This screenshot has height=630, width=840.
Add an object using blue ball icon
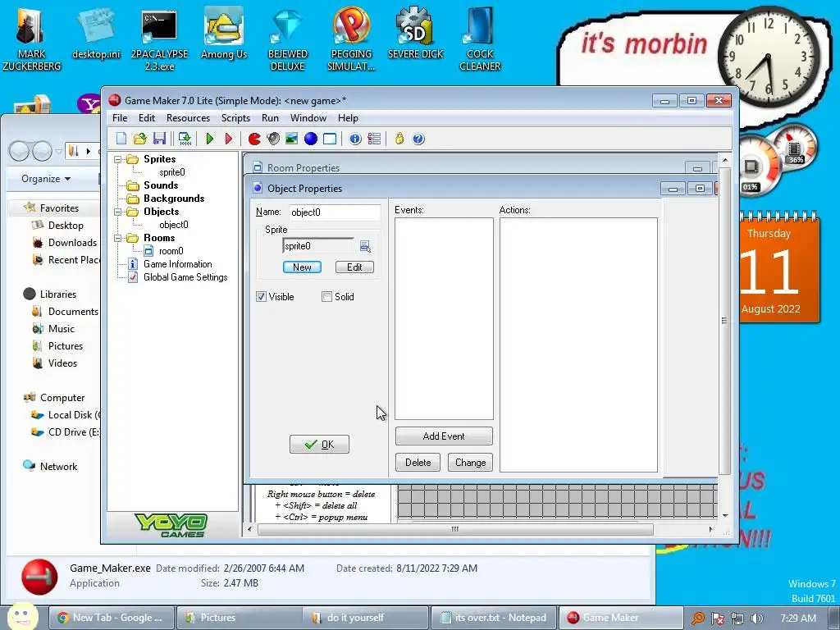click(311, 139)
